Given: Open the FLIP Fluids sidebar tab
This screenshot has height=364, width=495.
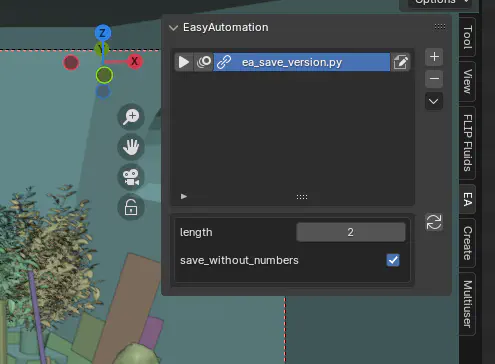Looking at the screenshot, I should point(467,143).
